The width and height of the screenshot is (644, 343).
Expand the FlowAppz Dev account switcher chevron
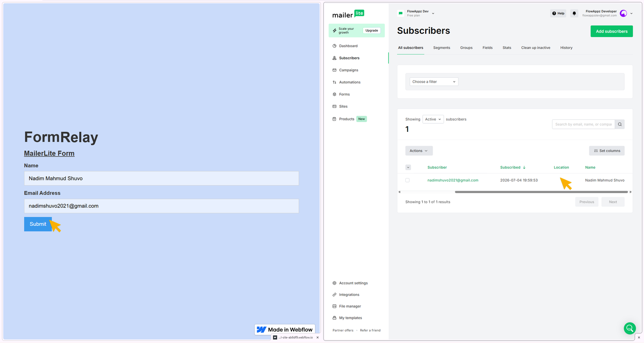[x=433, y=13]
